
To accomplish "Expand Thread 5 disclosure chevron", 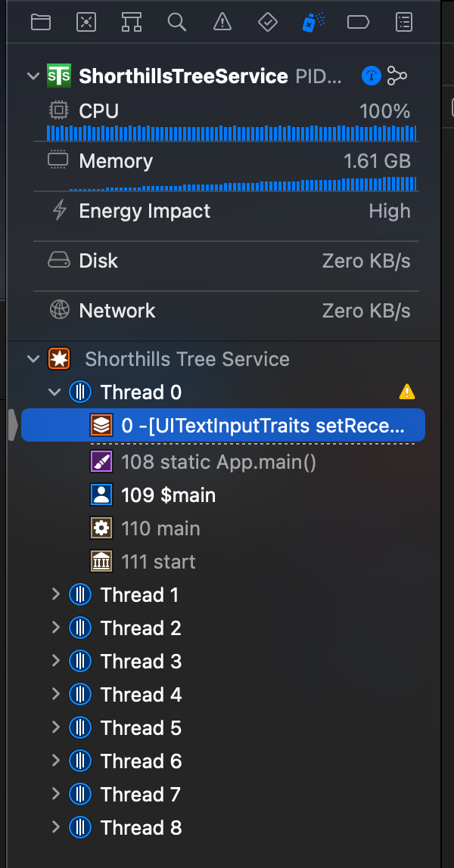I will [x=55, y=728].
